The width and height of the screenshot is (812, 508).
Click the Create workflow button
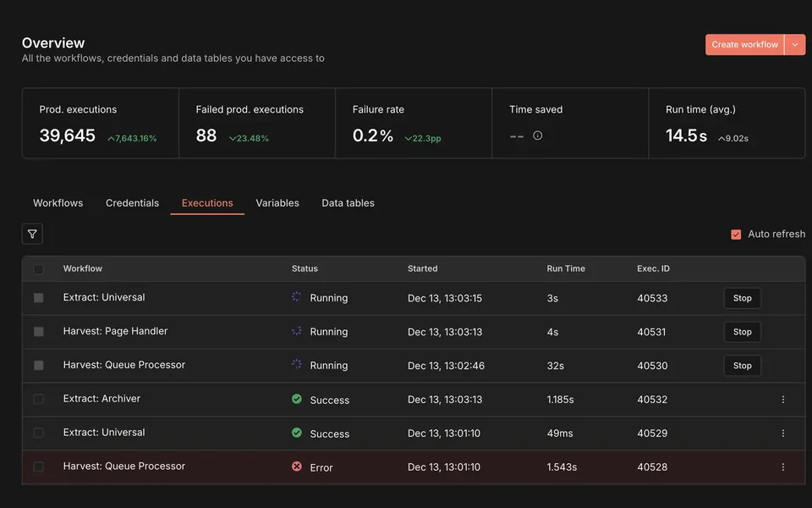(x=744, y=45)
